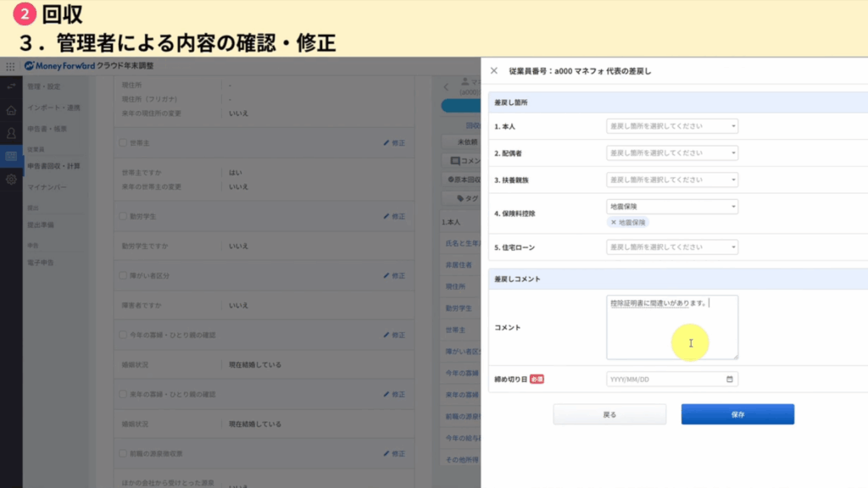Click the pencil 修正 icon for 世帯主
The height and width of the screenshot is (488, 868).
[394, 143]
